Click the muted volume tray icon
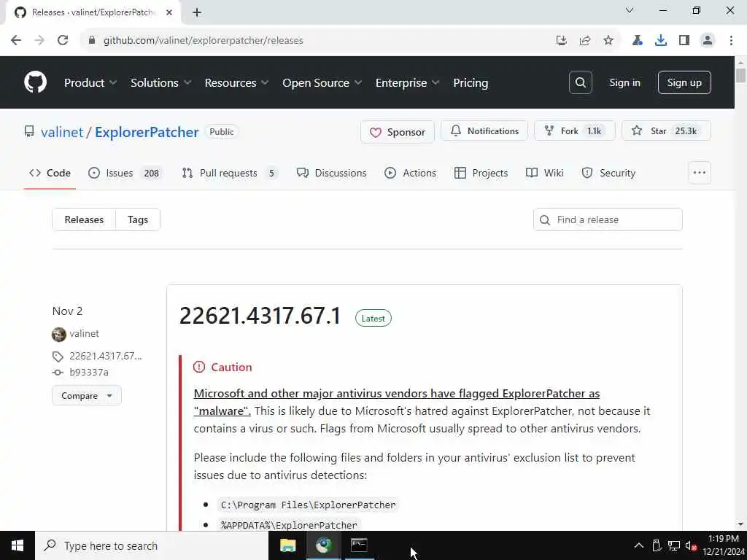 691,545
